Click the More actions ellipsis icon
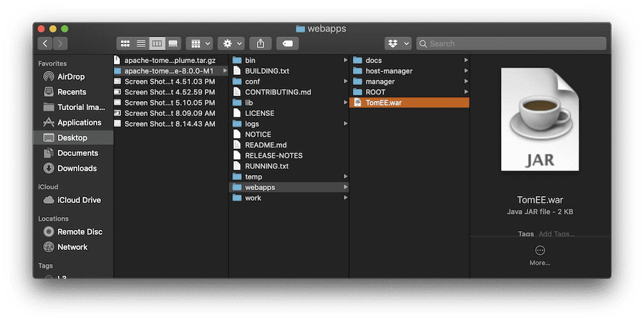 [x=540, y=251]
